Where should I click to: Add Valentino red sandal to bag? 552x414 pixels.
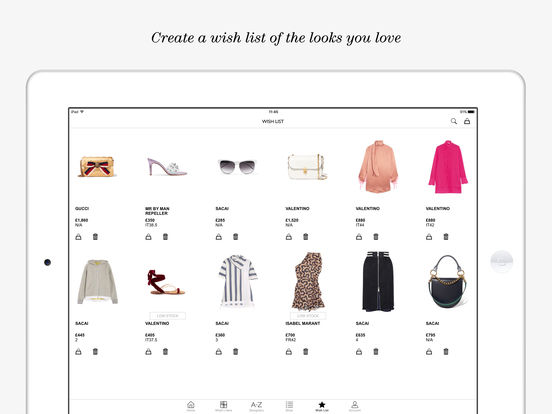point(149,352)
